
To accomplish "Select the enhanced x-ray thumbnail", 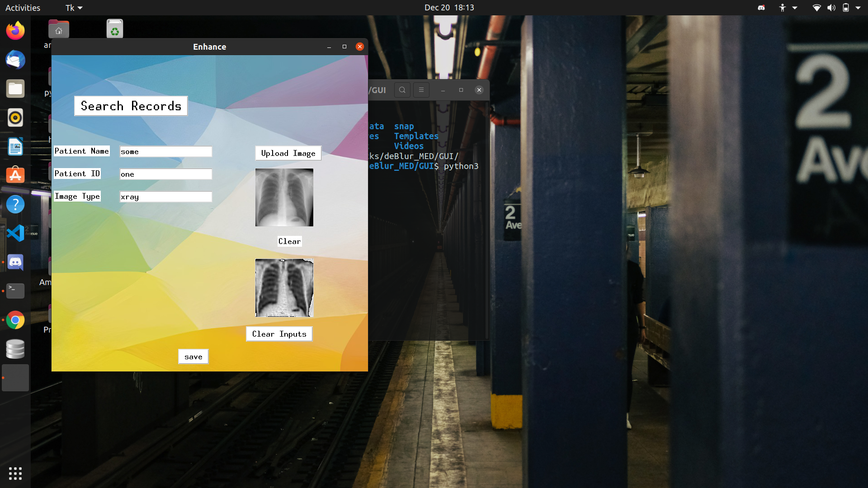I will [284, 288].
